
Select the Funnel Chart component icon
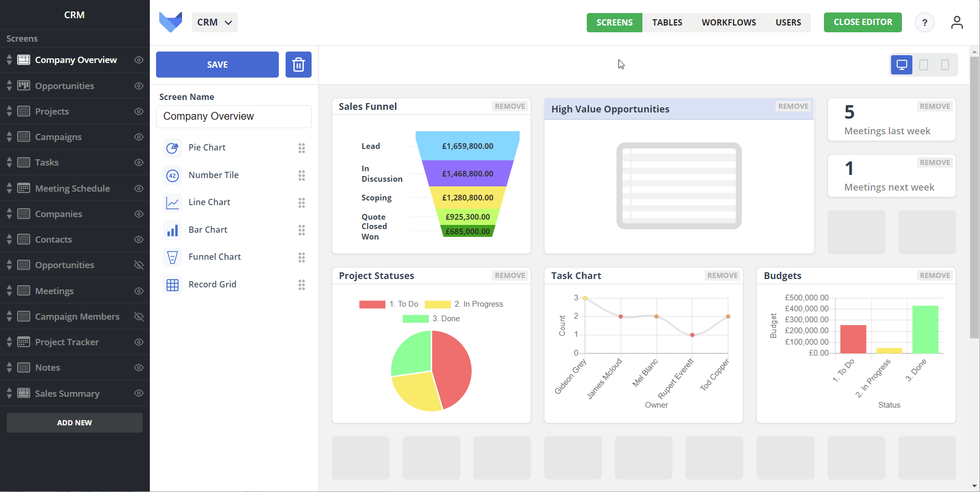tap(172, 257)
